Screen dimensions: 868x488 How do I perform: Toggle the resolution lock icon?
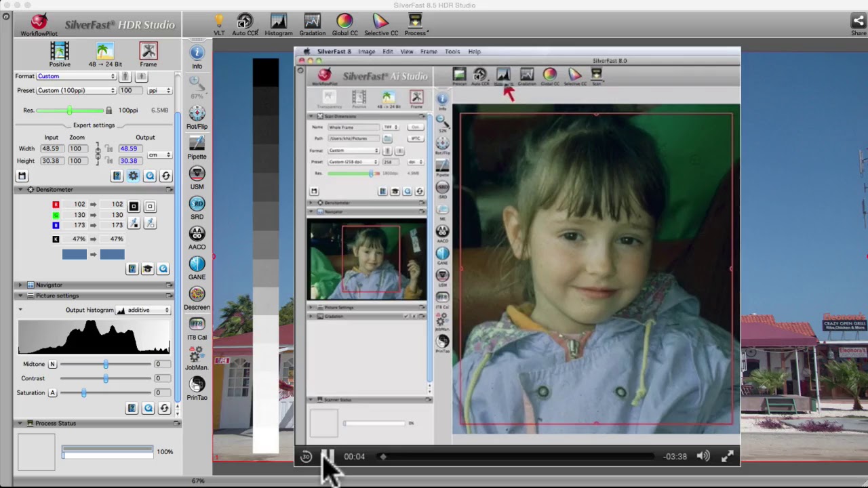point(108,110)
